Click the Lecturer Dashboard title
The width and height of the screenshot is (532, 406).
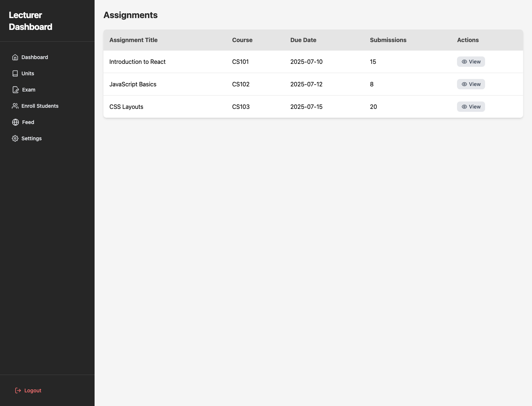pyautogui.click(x=31, y=21)
